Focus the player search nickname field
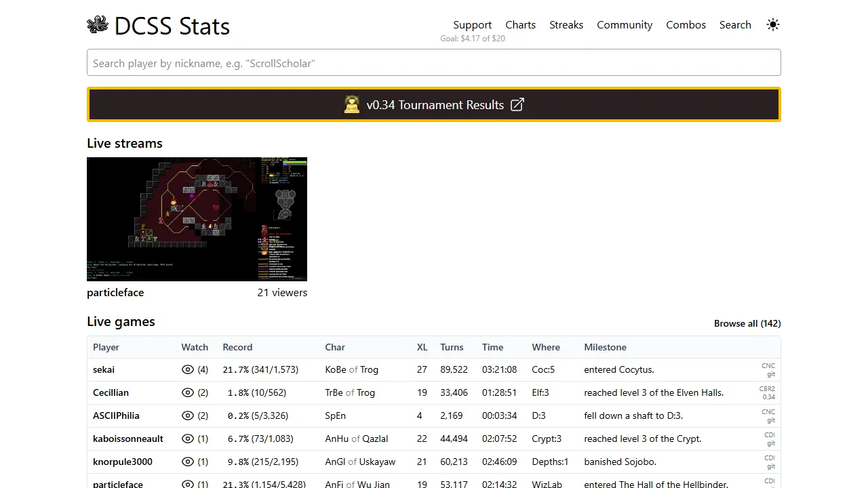 click(434, 62)
